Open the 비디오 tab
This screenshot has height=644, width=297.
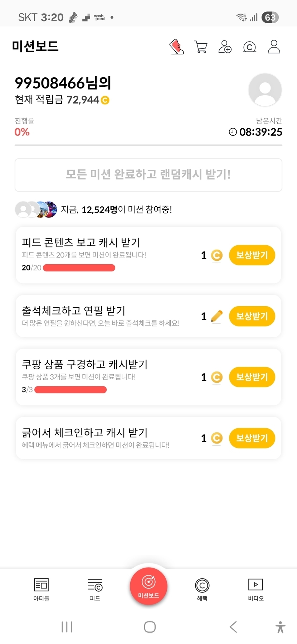256,589
